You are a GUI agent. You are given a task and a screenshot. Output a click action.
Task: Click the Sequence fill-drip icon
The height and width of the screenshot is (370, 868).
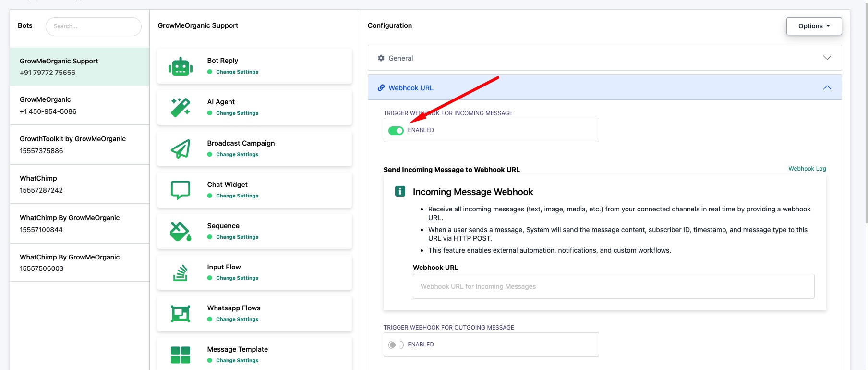click(x=181, y=232)
